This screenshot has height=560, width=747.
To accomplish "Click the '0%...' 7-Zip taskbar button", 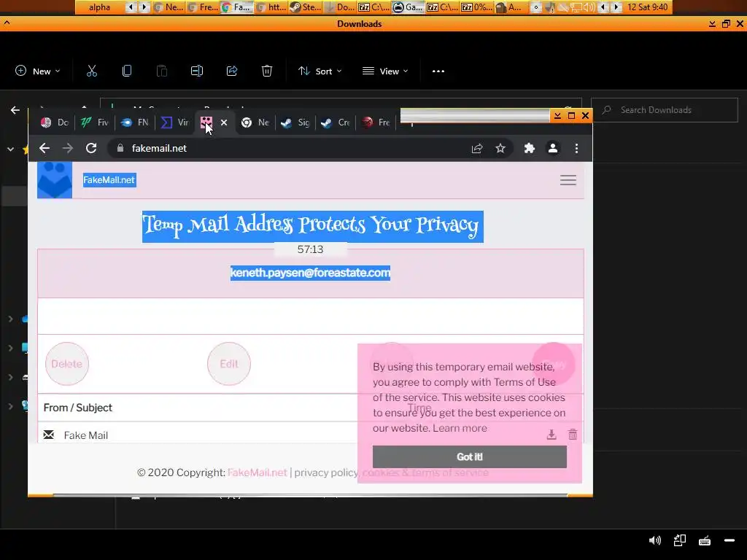I will (477, 7).
